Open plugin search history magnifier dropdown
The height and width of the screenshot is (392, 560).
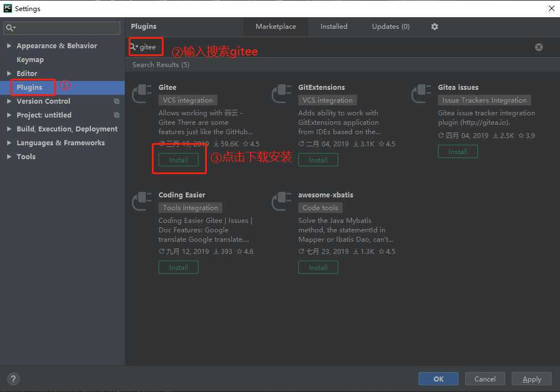134,47
